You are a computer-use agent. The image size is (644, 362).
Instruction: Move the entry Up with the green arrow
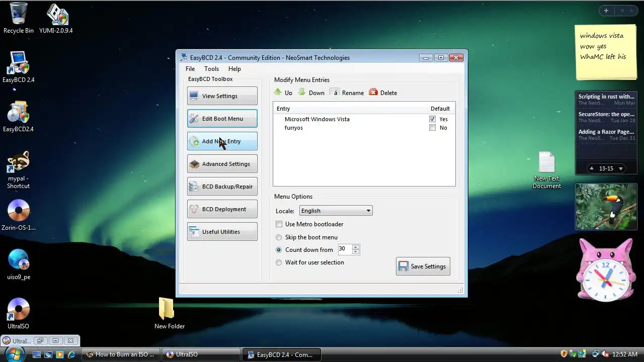(x=283, y=93)
